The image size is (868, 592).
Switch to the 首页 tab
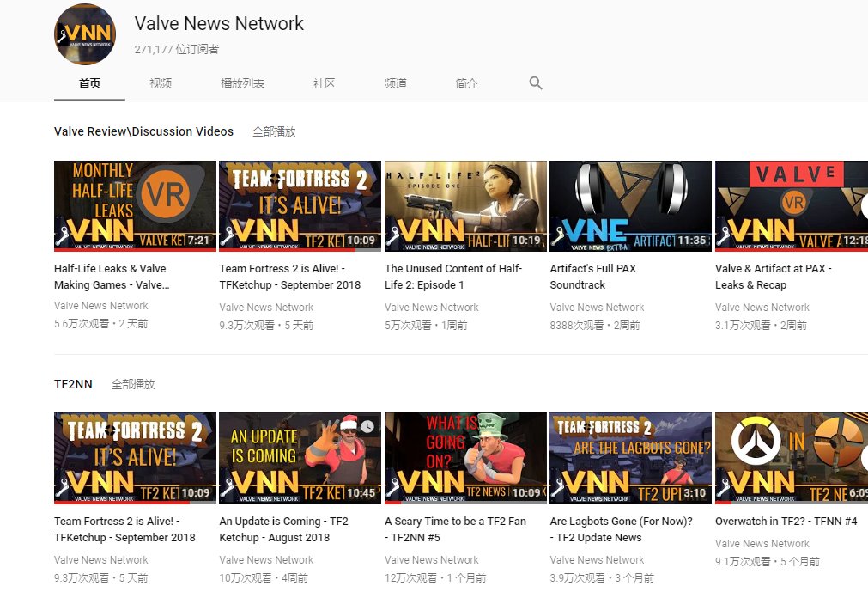(x=89, y=83)
